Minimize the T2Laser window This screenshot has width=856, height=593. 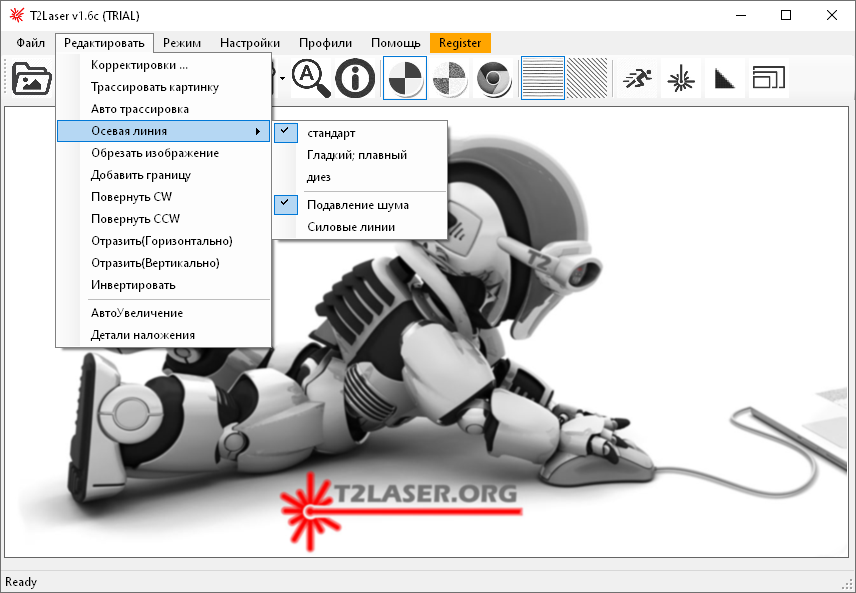click(x=741, y=15)
